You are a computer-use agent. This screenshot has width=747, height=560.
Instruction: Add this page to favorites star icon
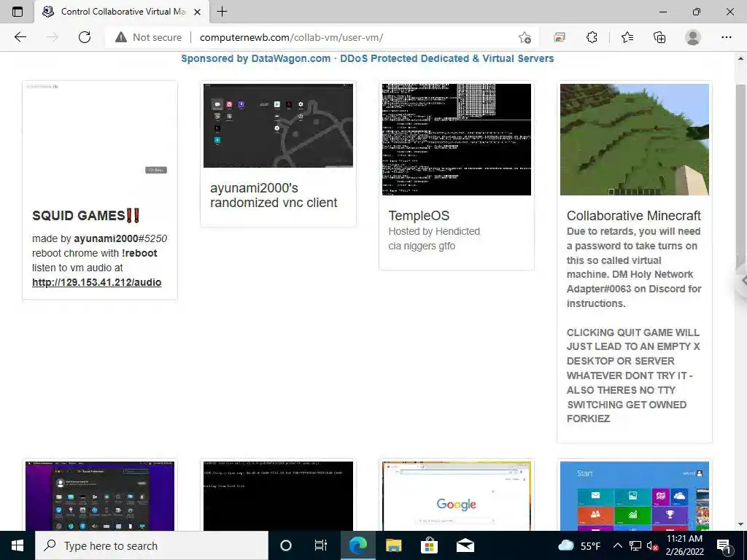(x=525, y=37)
